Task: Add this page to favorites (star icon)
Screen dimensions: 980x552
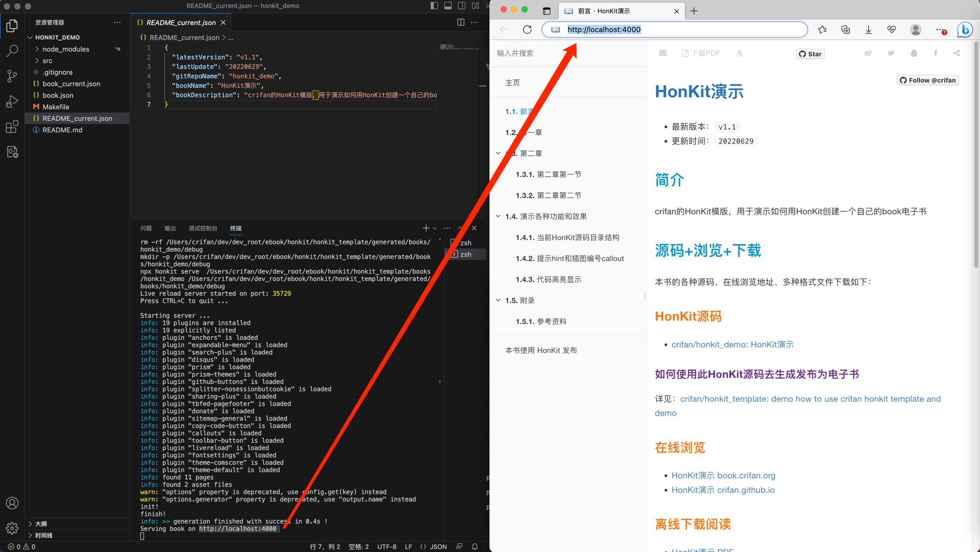Action: pos(823,30)
